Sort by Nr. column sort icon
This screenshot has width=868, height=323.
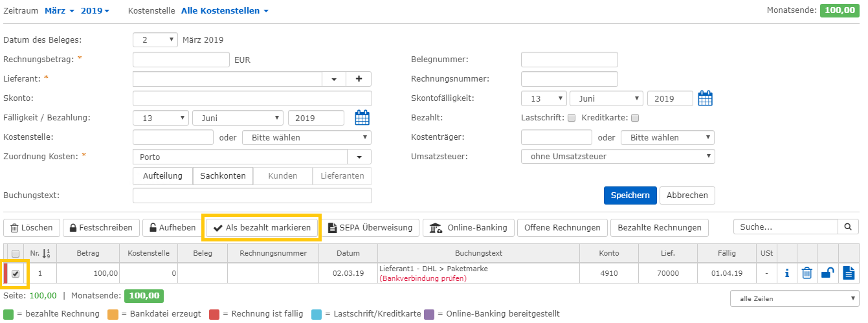click(x=46, y=253)
